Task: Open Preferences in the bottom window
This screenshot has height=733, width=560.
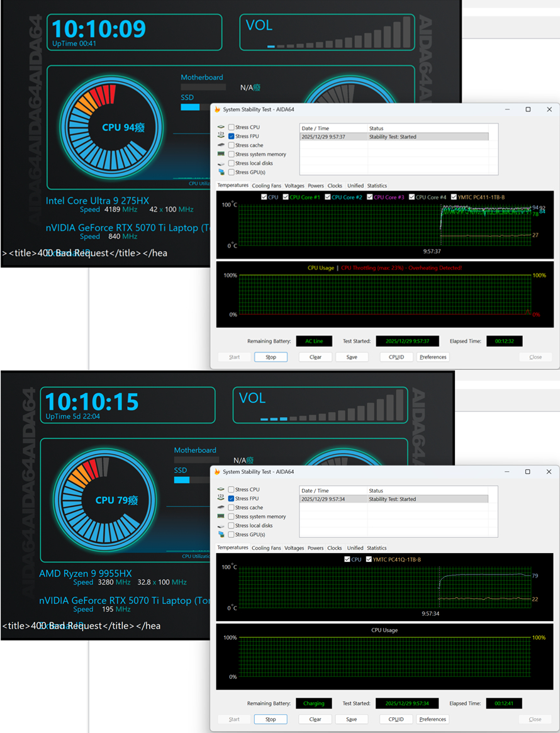Action: [432, 719]
